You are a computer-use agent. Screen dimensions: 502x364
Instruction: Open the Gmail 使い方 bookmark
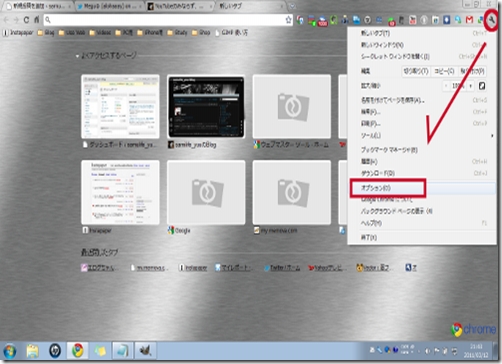[231, 33]
